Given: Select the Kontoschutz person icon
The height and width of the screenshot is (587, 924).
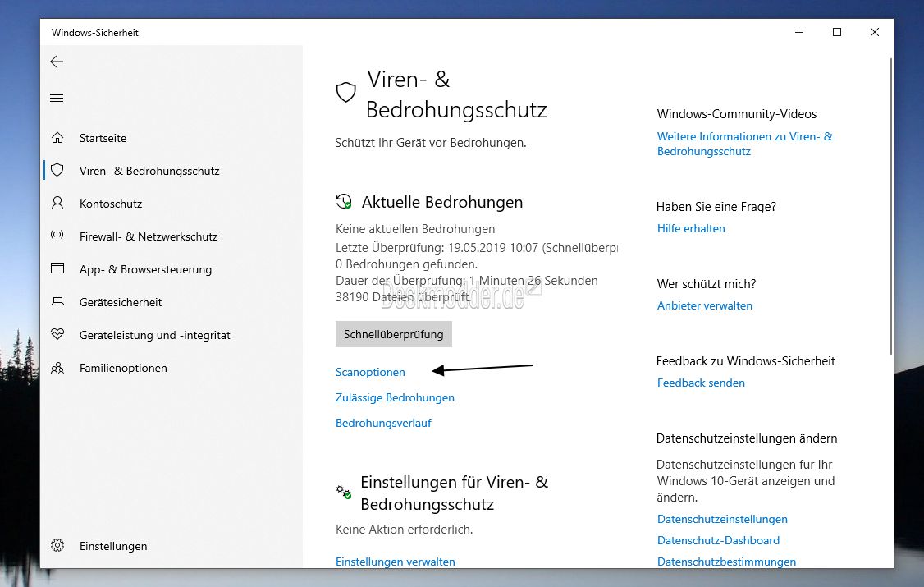Looking at the screenshot, I should click(57, 204).
